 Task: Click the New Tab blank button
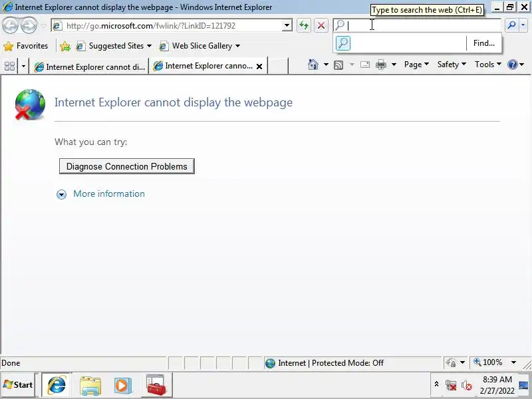278,66
